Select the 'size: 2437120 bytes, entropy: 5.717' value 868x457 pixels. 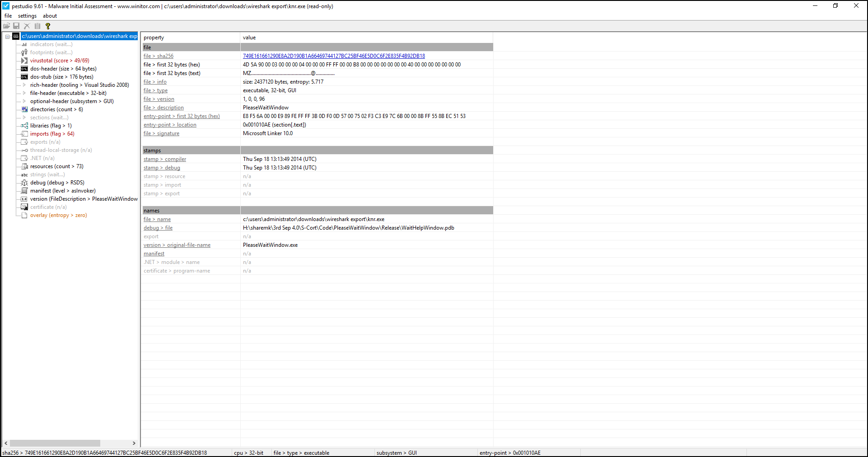tap(283, 82)
